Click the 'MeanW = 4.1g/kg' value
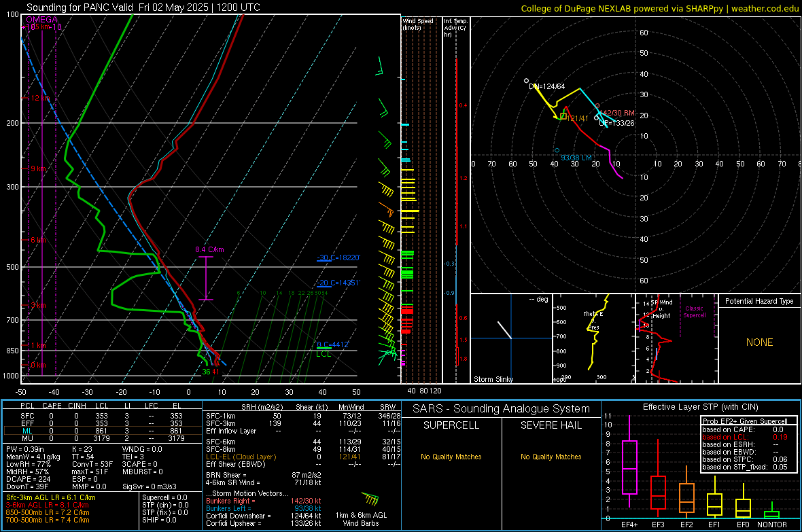The image size is (802, 532). (33, 457)
